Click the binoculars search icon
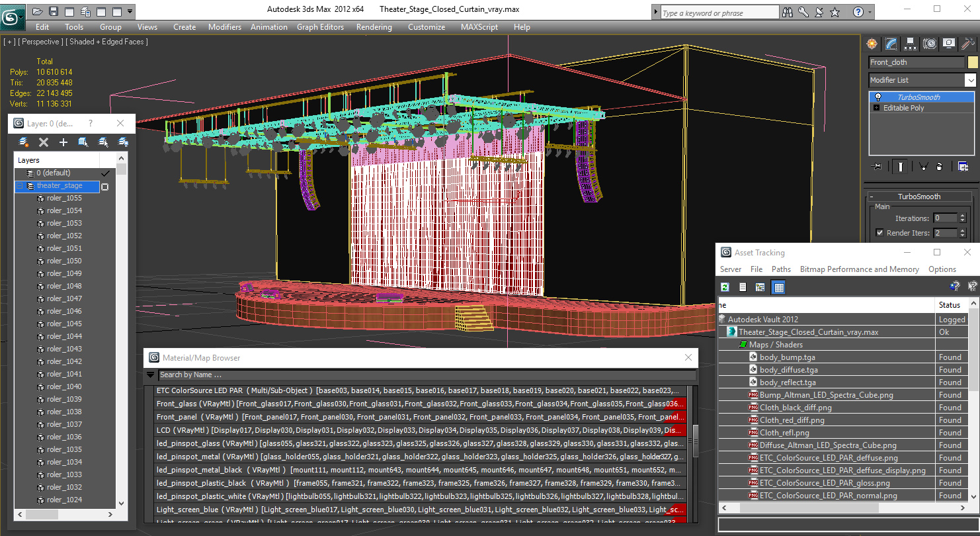 [788, 12]
